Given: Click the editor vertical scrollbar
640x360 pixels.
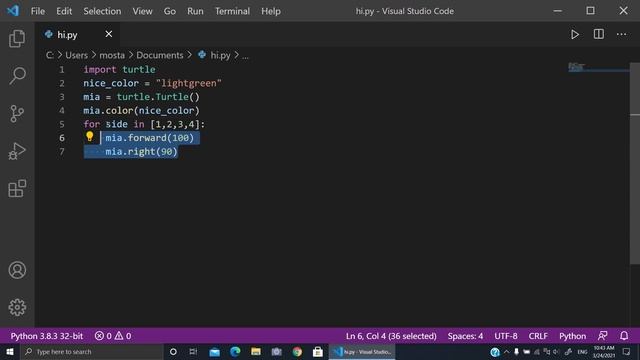Looking at the screenshot, I should pos(635,163).
